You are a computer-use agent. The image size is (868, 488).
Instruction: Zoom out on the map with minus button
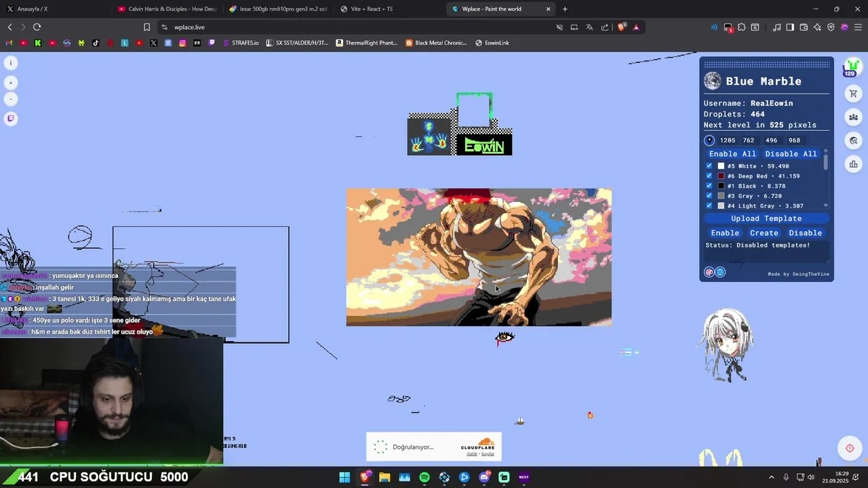[x=11, y=99]
